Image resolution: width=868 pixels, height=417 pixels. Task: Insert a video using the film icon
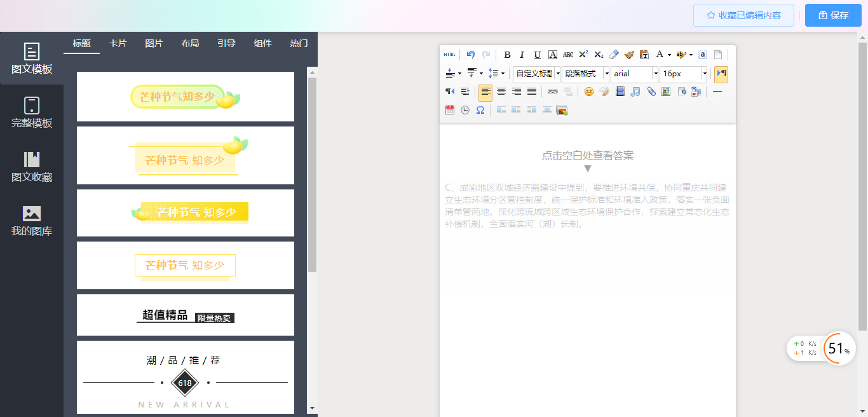[620, 92]
